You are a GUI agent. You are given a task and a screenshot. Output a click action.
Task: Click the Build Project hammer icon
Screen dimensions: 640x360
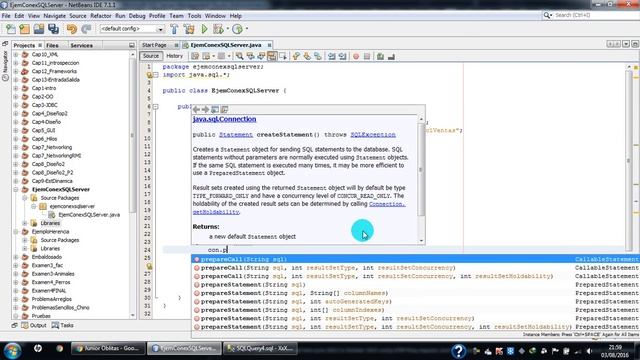pyautogui.click(x=174, y=29)
